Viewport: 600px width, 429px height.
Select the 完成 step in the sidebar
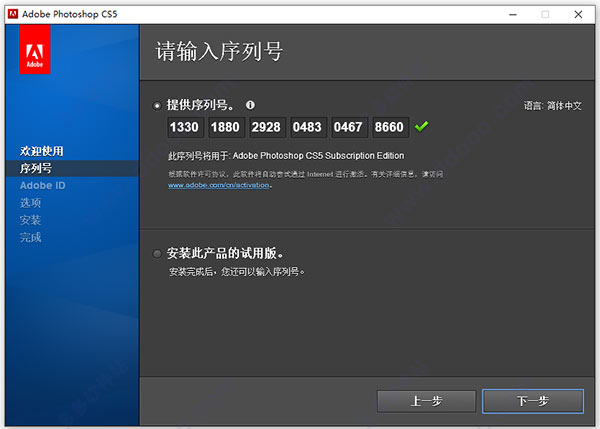pyautogui.click(x=31, y=237)
